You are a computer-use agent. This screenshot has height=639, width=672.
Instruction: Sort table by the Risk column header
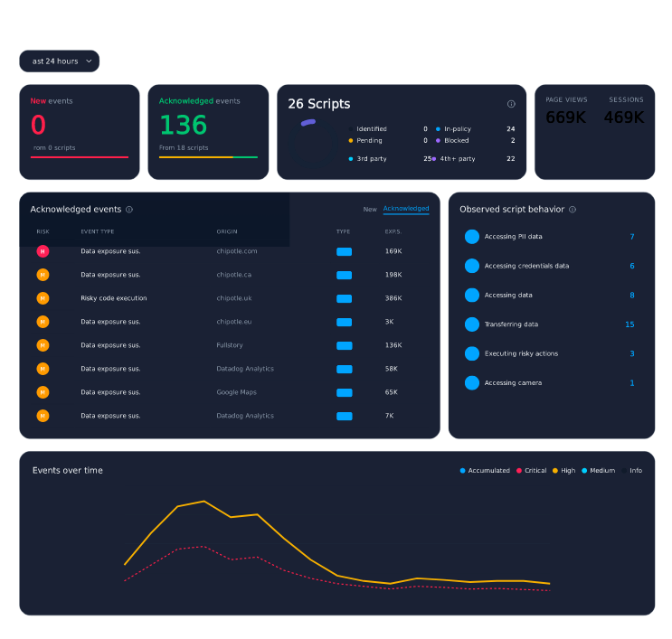coord(43,231)
